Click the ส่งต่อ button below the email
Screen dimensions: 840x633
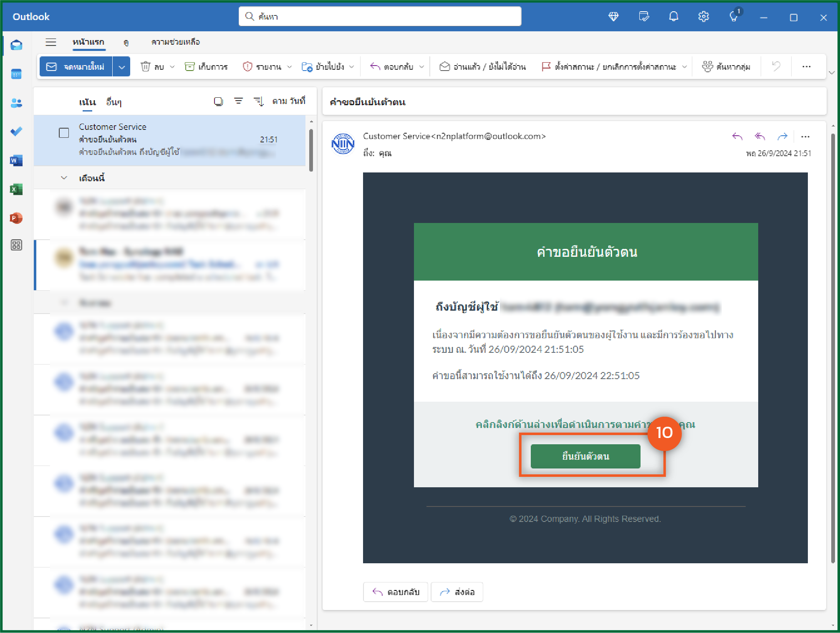pyautogui.click(x=457, y=592)
